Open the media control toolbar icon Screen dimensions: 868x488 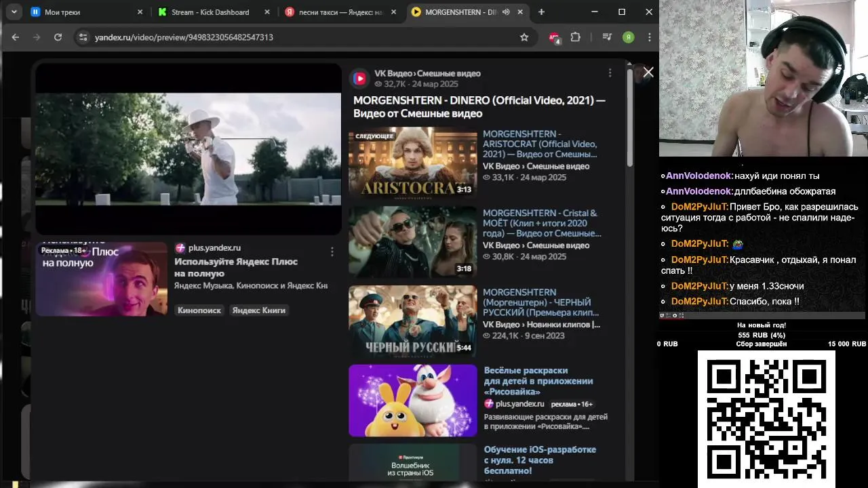point(607,37)
